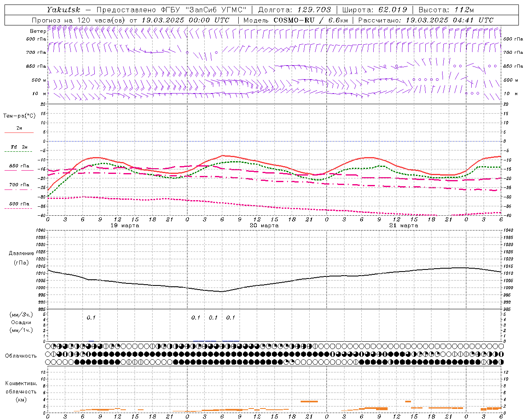
Task: Click the '(мм/3ч.)' precipitation unit label
Action: [x=22, y=315]
